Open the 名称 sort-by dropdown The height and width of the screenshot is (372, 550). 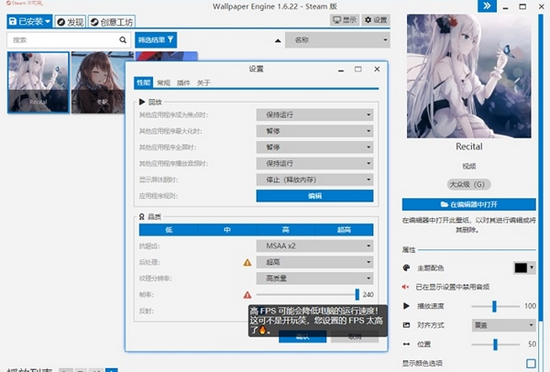click(x=337, y=40)
